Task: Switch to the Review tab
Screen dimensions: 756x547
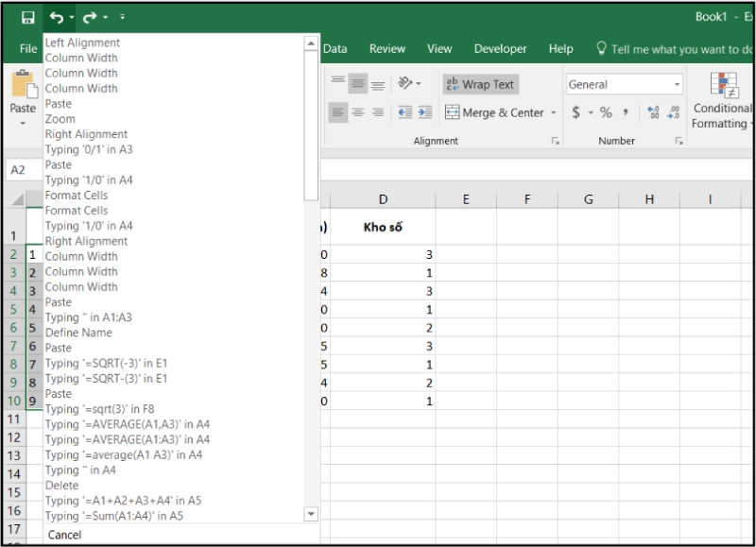Action: coord(387,48)
